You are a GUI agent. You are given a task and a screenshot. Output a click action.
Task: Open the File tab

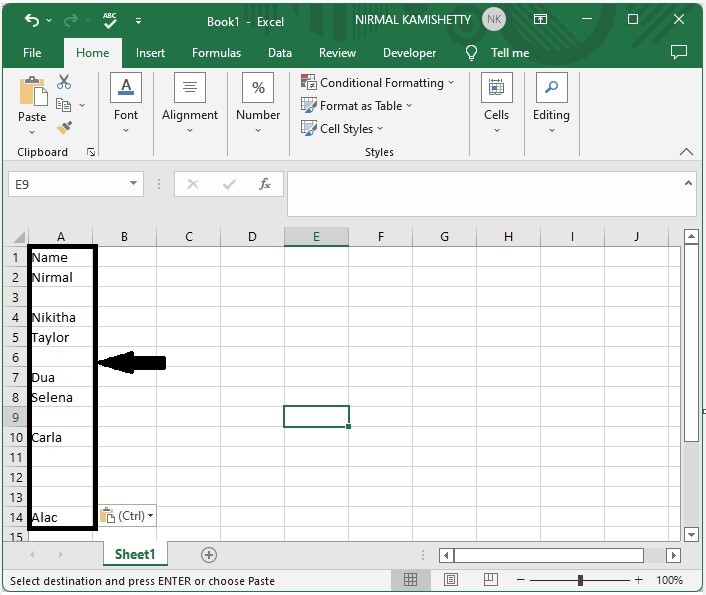32,53
